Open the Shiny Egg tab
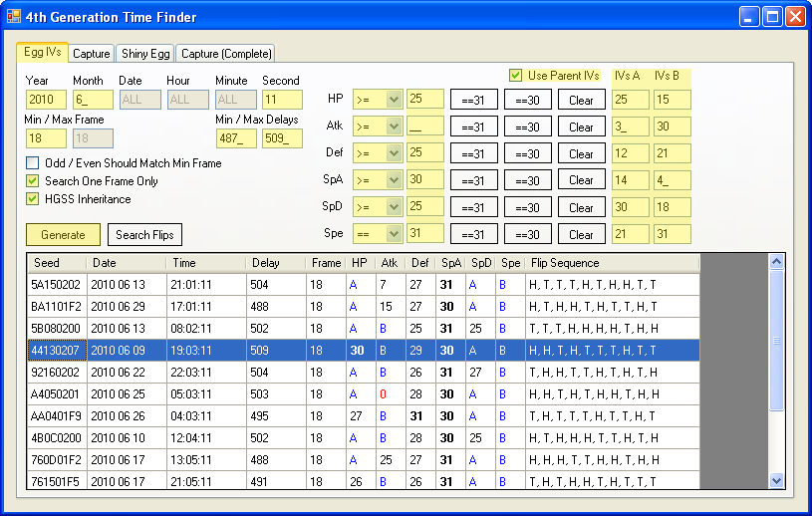This screenshot has height=516, width=812. (145, 54)
